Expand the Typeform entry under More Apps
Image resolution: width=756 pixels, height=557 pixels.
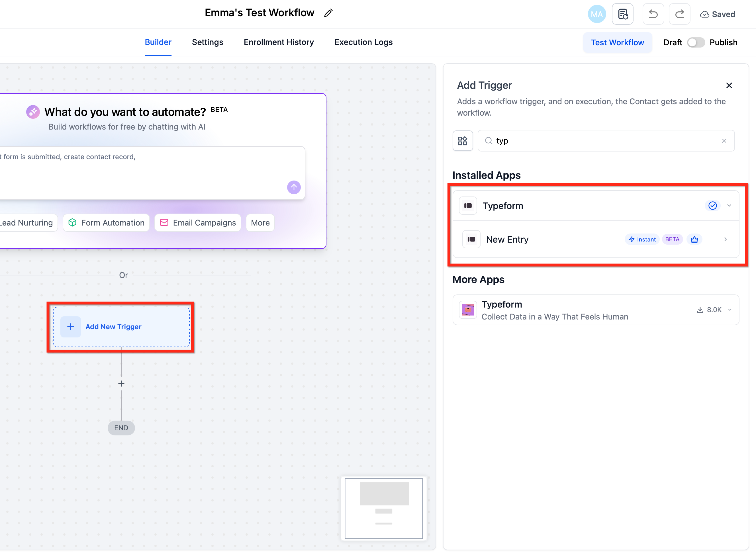click(730, 310)
